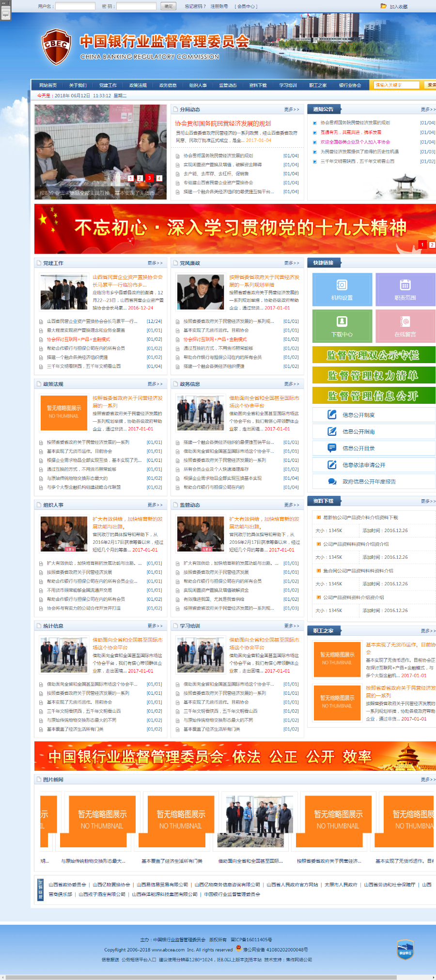Click the 党建工作 section header icon

[39, 263]
